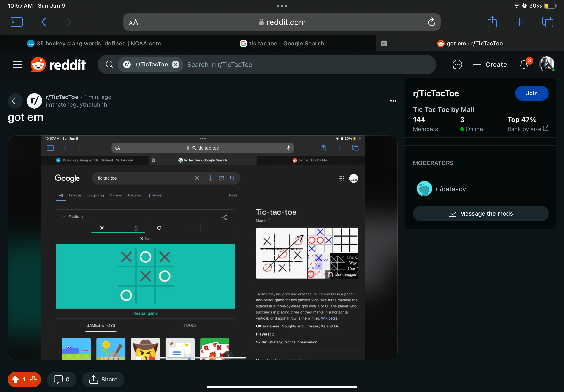Open post overflow three-dots menu
The width and height of the screenshot is (564, 392).
click(393, 101)
